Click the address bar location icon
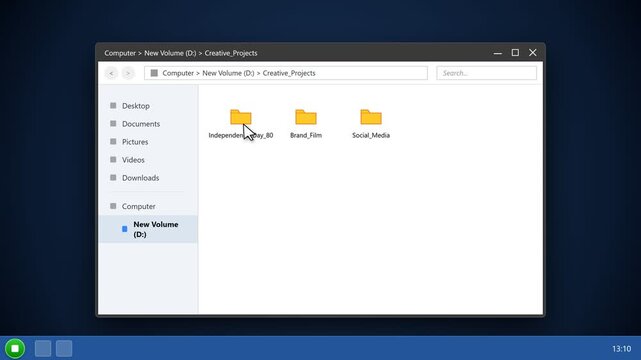Screen dimensions: 641x360 154,73
